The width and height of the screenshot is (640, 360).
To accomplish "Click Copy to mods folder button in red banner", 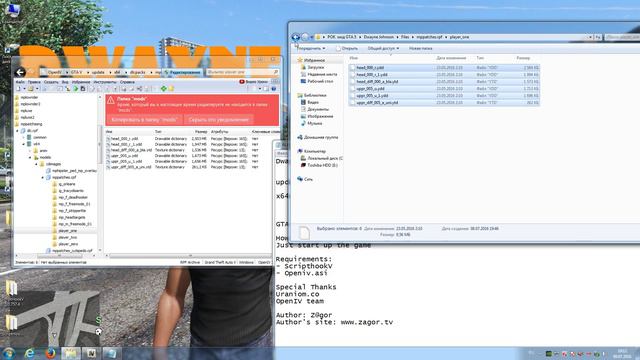I will (144, 120).
